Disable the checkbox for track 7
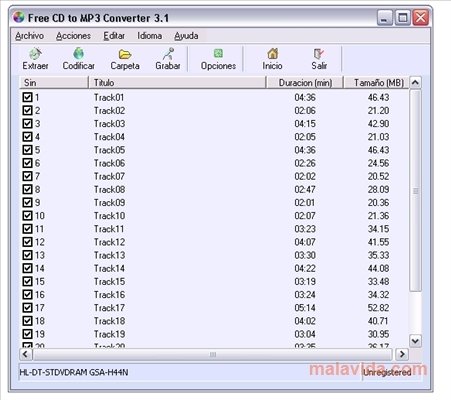 (27, 176)
